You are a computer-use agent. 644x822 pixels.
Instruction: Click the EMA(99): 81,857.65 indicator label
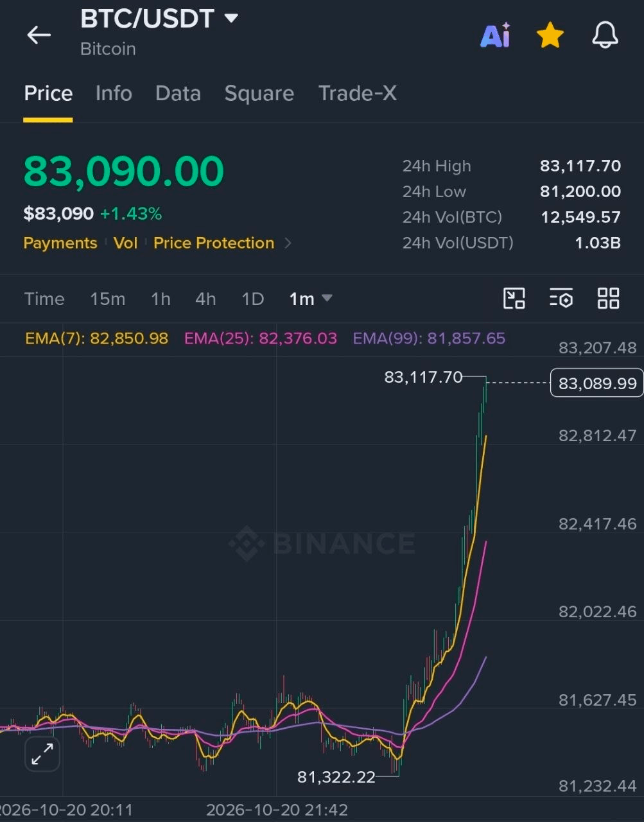coord(429,338)
